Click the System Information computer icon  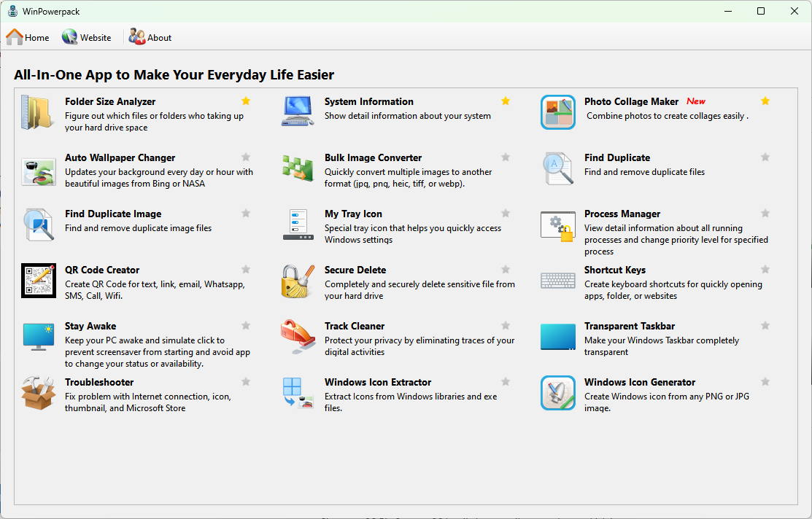click(298, 112)
